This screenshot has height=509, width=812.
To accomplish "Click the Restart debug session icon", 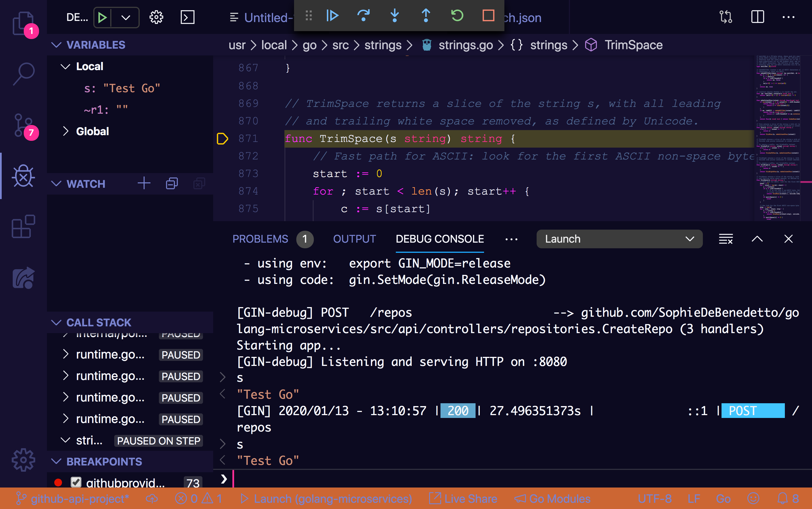I will [458, 16].
